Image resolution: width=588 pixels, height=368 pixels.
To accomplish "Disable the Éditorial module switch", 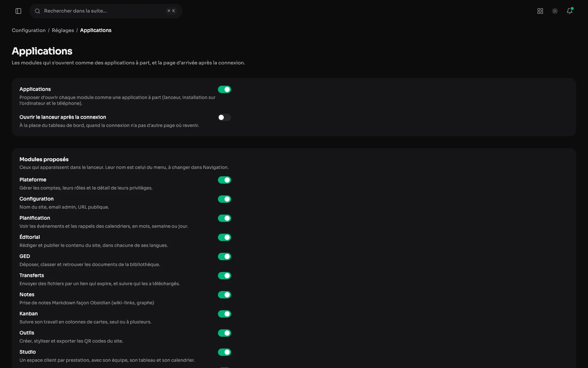I will point(225,237).
